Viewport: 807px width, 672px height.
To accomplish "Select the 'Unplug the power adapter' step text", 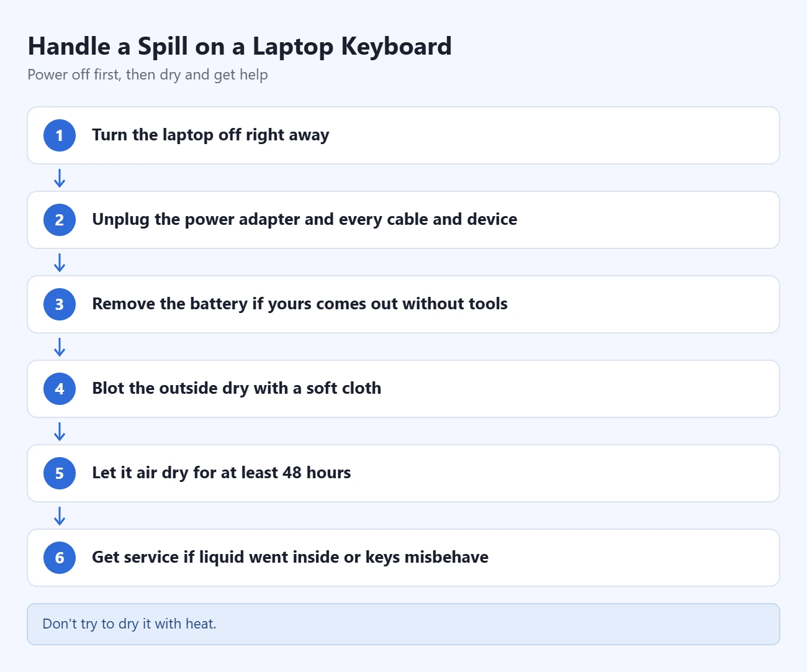I will [x=304, y=220].
